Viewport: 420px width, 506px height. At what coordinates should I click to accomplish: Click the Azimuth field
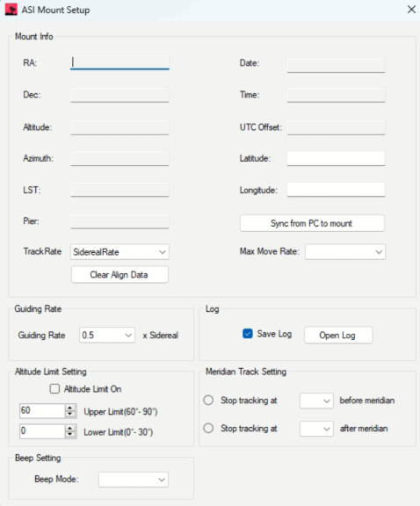119,158
